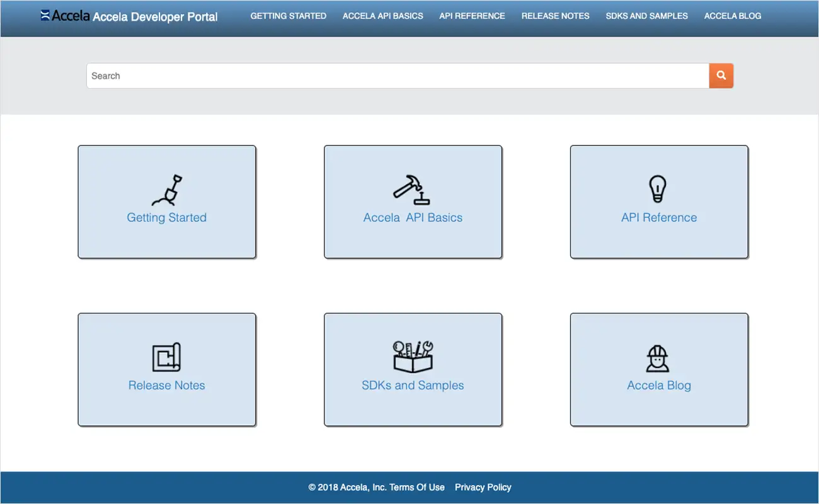
Task: Click the hard-hat worker icon above Accela Blog
Action: tap(658, 358)
